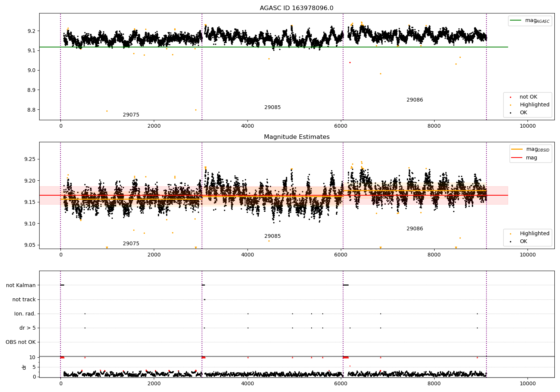This screenshot has height=392, width=560.
Task: Click the 0 x-tick label under the bottom plot
Action: pyautogui.click(x=60, y=384)
